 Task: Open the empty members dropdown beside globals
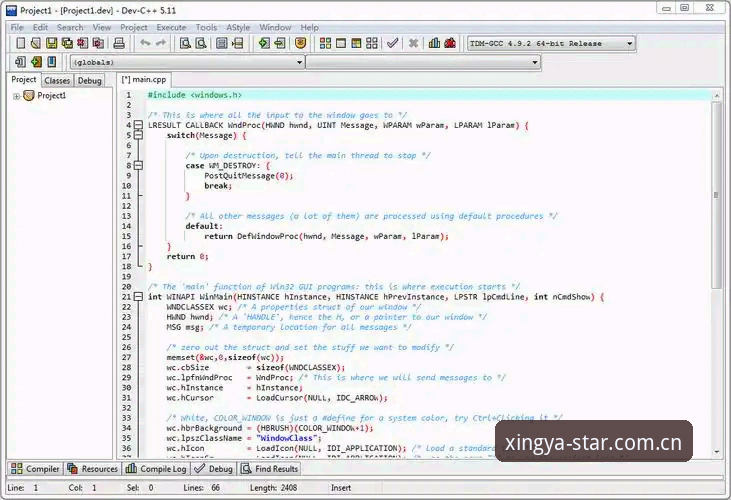[x=423, y=62]
